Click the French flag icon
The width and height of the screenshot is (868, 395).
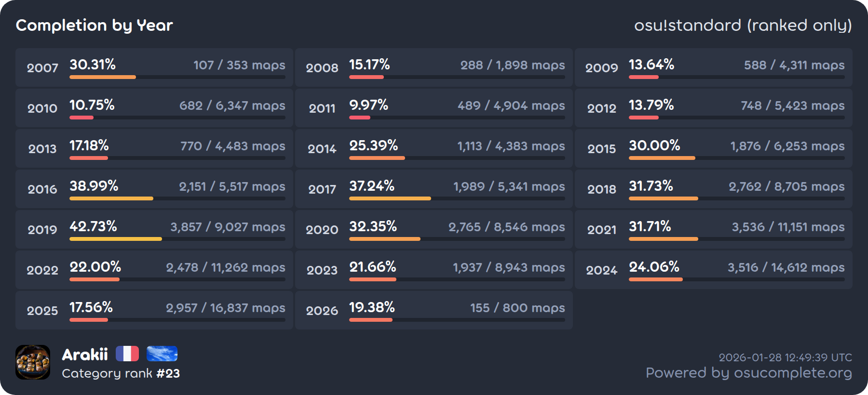(127, 354)
